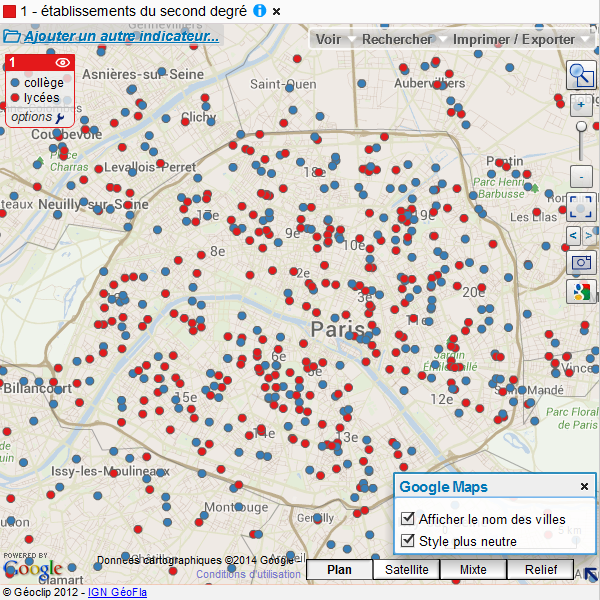Uncheck 'Afficher le nom des villes'

[408, 519]
